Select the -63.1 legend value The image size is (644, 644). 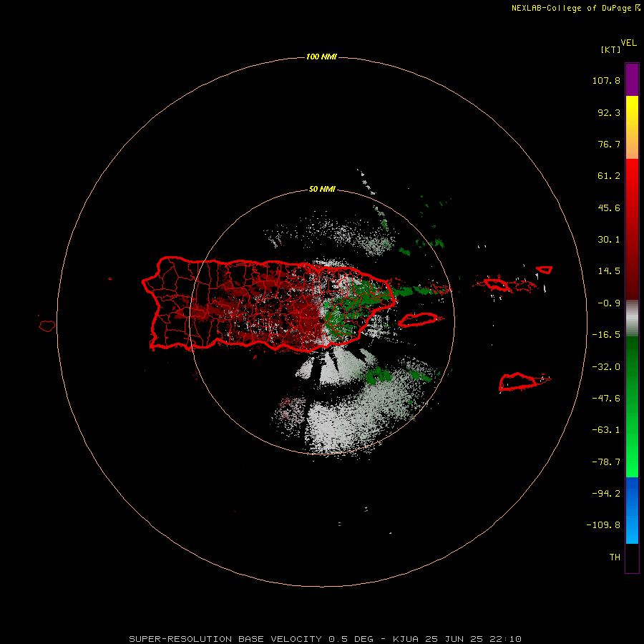(606, 430)
